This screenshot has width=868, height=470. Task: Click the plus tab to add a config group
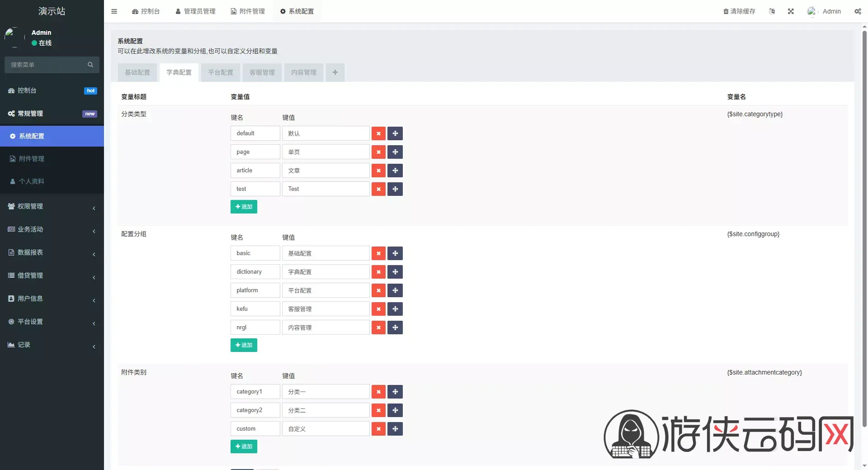(335, 72)
